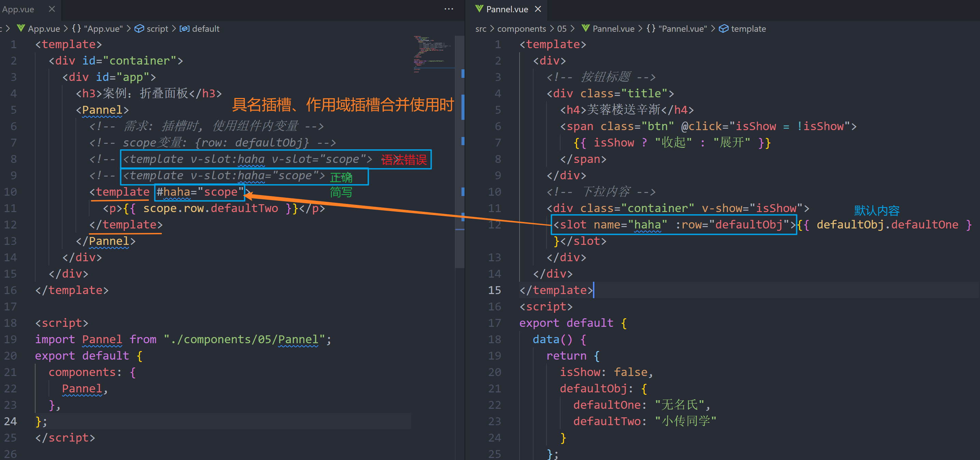
Task: Click the closing </script> tag in App.vue
Action: click(x=65, y=437)
